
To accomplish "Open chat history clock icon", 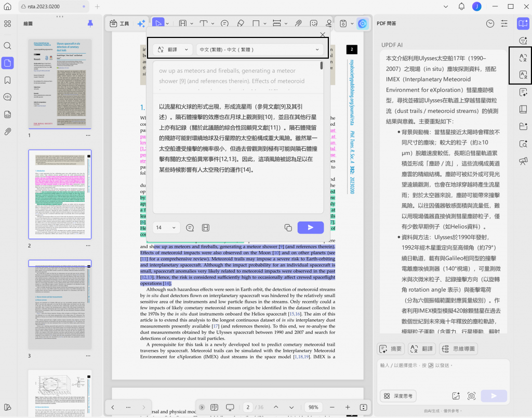I will pos(490,23).
